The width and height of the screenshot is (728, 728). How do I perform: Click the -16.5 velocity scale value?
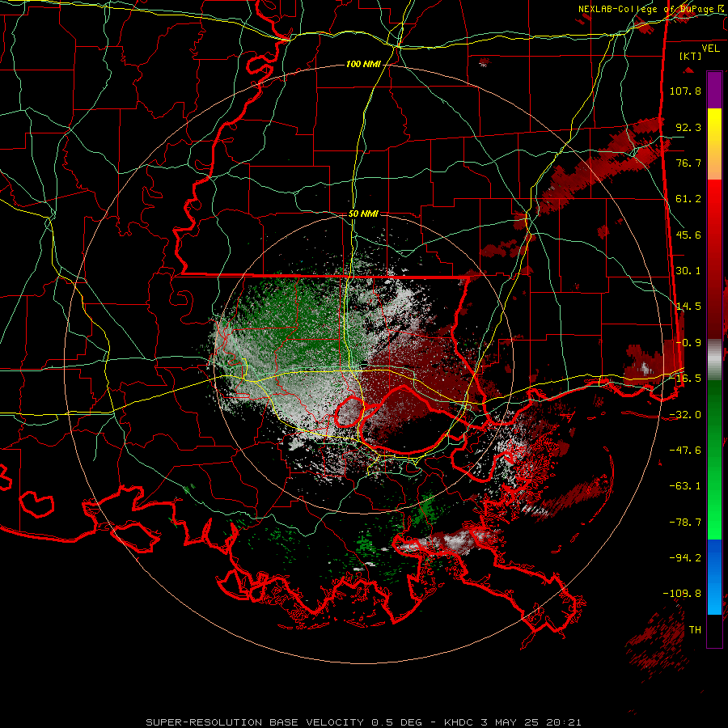pos(685,379)
